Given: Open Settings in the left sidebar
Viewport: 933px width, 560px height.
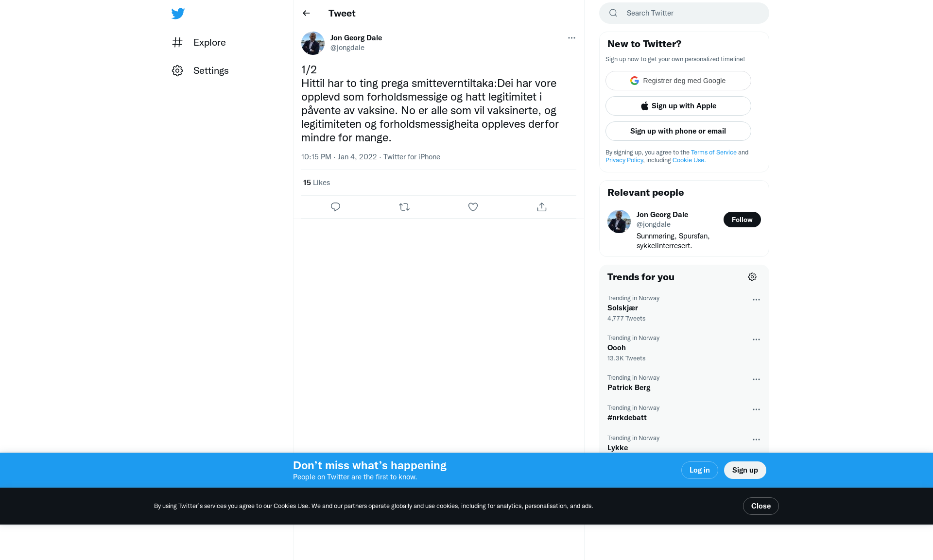Looking at the screenshot, I should tap(200, 70).
